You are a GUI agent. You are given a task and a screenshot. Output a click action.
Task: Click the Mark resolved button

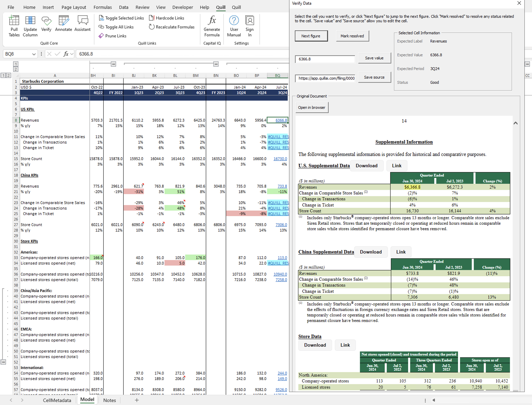pyautogui.click(x=352, y=36)
